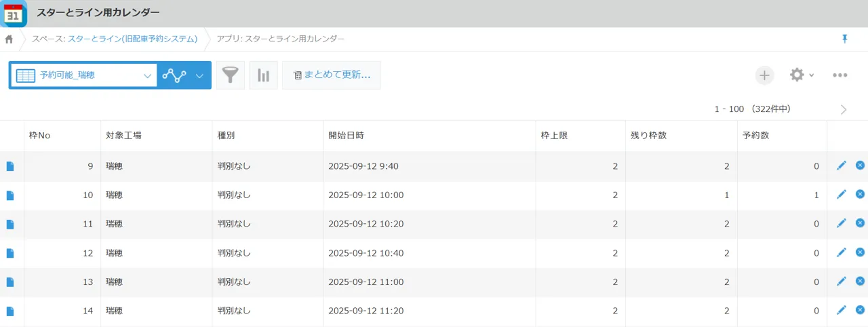
Task: Delete the row with 枠No 11
Action: [x=860, y=223]
